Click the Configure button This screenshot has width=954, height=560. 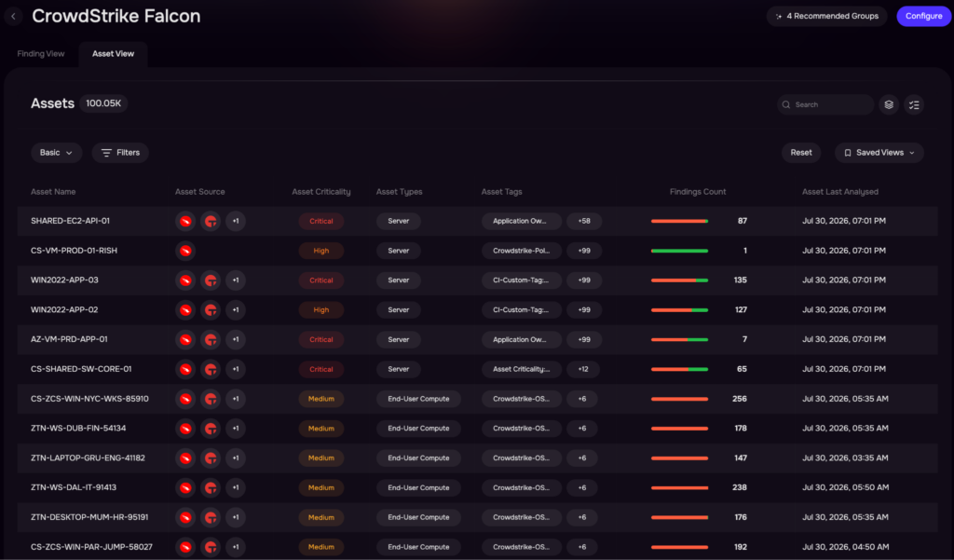923,17
